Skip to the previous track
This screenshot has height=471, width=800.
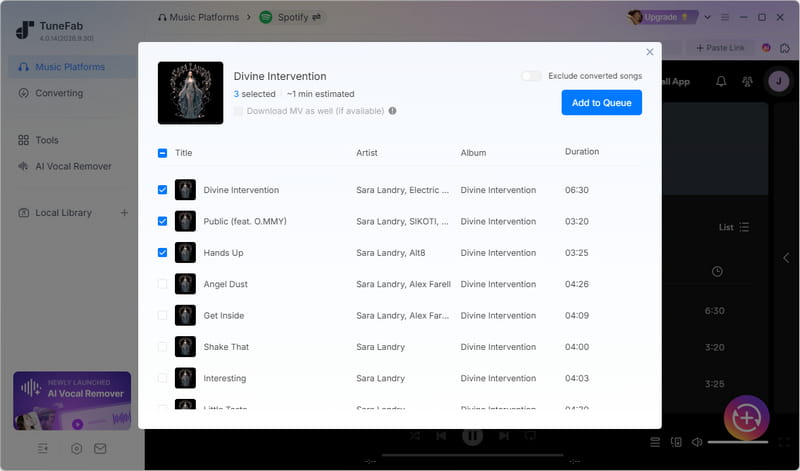pyautogui.click(x=441, y=435)
